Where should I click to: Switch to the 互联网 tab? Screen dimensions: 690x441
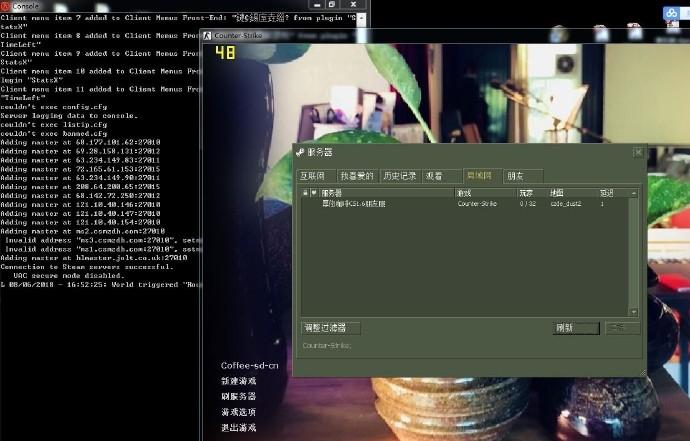(x=315, y=176)
